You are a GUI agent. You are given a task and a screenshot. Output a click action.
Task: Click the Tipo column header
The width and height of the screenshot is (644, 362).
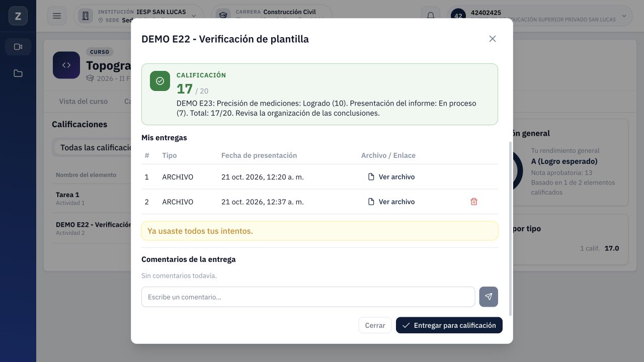(x=170, y=155)
